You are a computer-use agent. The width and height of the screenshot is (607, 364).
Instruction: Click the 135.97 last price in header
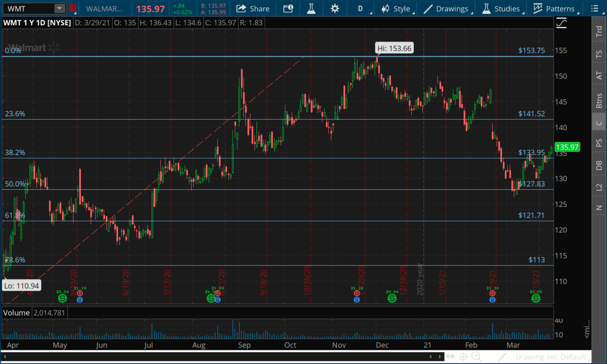tap(151, 9)
